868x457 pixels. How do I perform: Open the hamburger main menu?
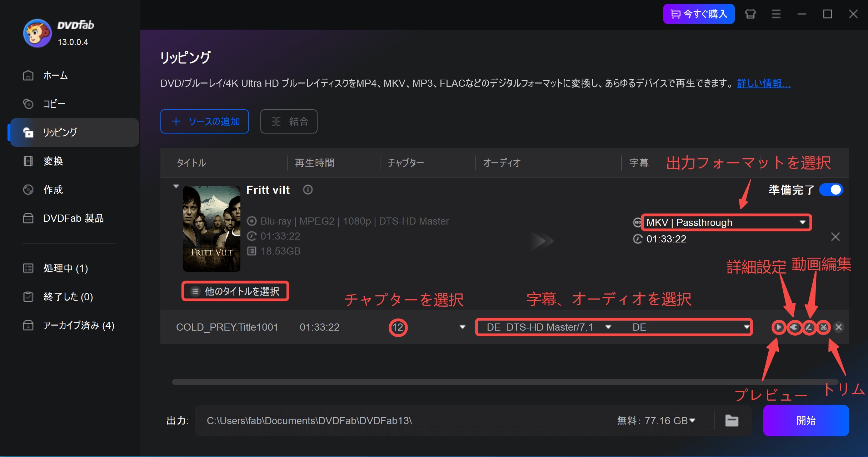[x=776, y=14]
